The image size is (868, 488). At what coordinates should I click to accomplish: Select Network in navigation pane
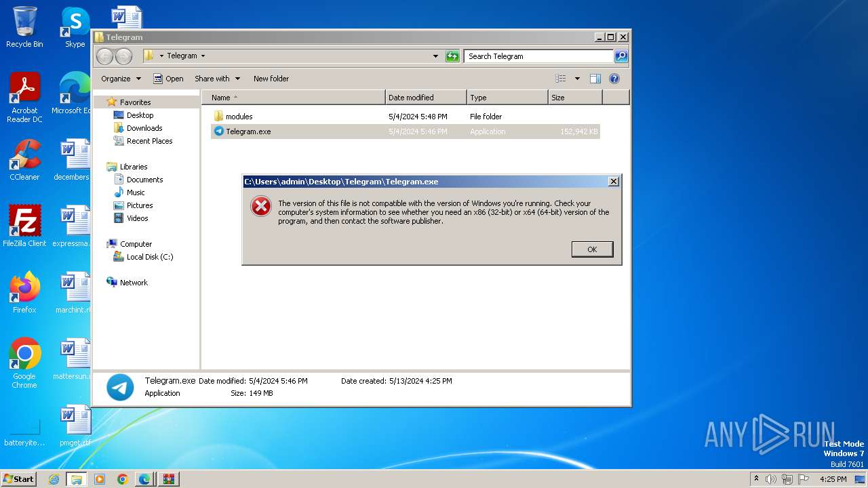coord(134,283)
